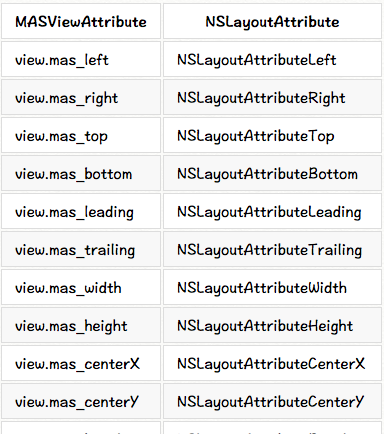Click the NSLayoutAttributeHeight cell
Image resolution: width=384 pixels, height=434 pixels.
pos(272,325)
